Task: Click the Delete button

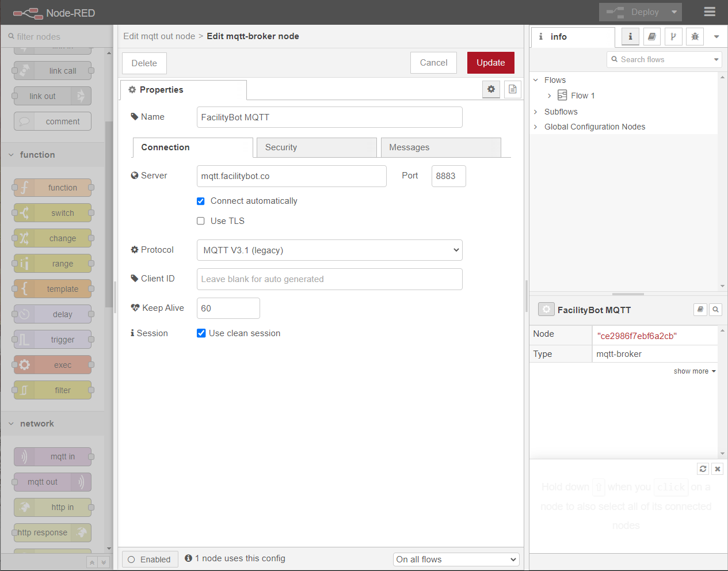Action: click(144, 63)
